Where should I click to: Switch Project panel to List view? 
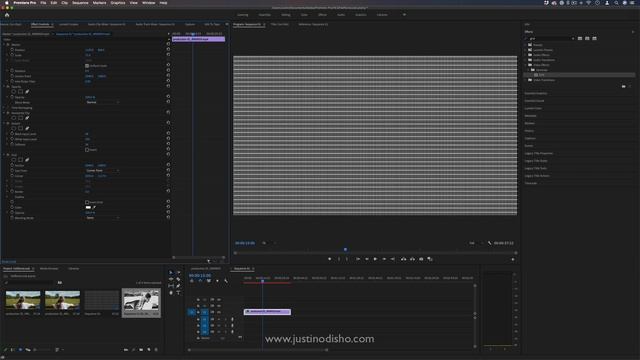(13, 350)
